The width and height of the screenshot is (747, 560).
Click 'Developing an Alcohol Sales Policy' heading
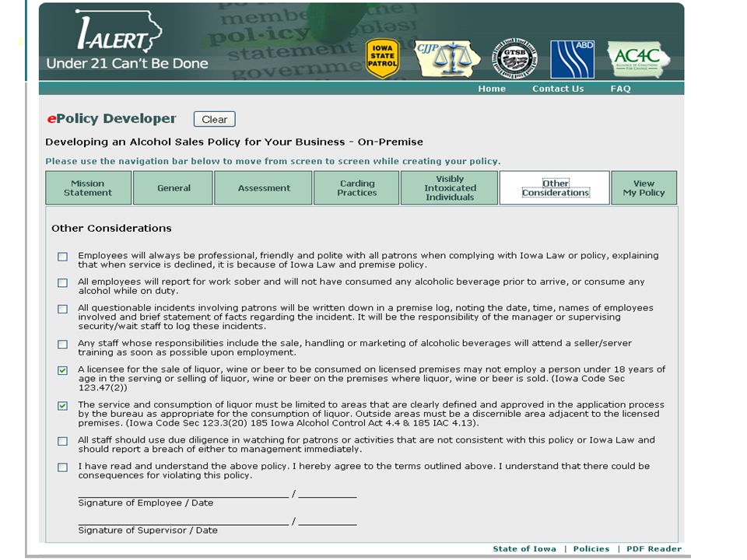(x=234, y=142)
